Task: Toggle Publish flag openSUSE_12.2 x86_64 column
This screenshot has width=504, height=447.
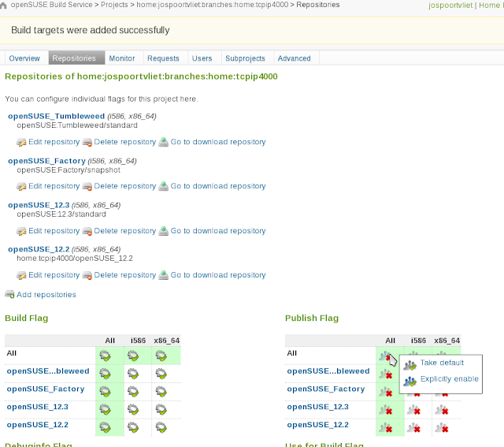Action: click(442, 428)
